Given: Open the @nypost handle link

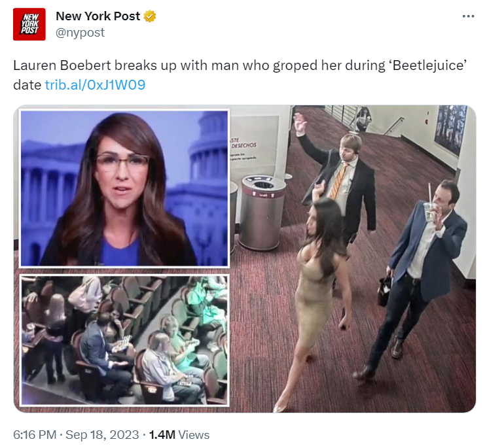Looking at the screenshot, I should click(x=80, y=33).
